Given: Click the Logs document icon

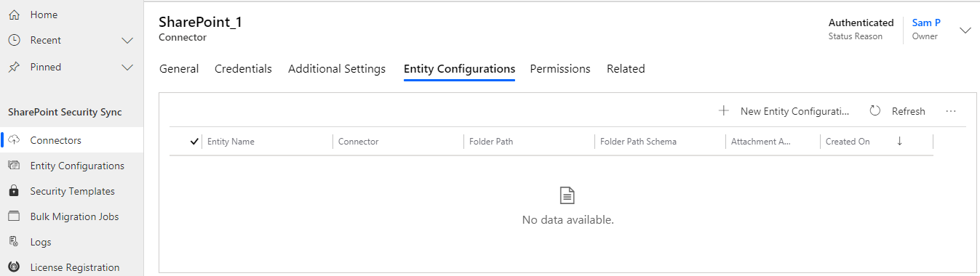Looking at the screenshot, I should coord(14,242).
